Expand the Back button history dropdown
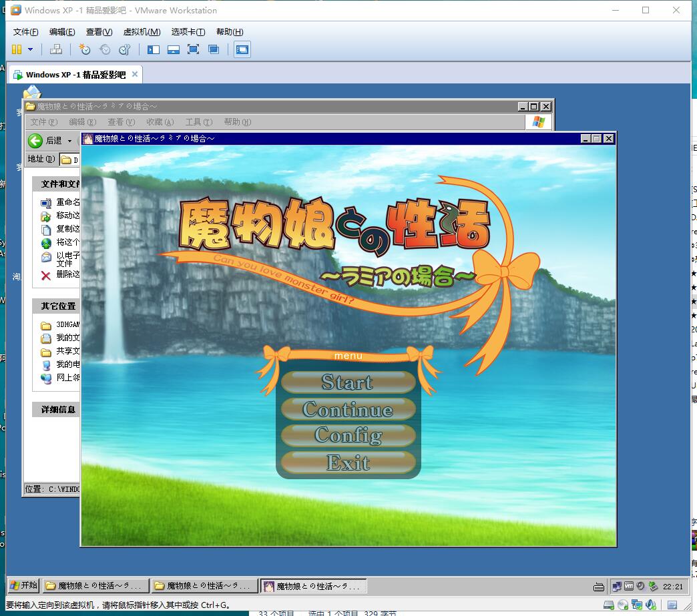Screen dimensions: 697x616 click(x=69, y=141)
